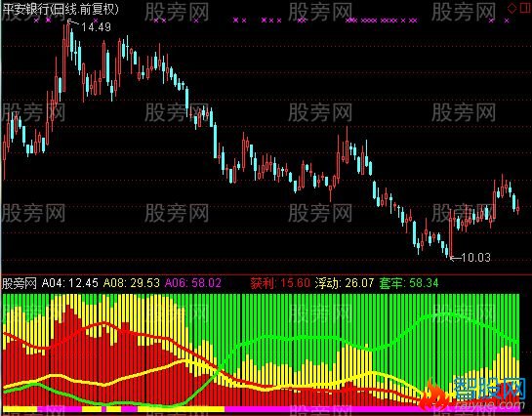
Task: Click the 10.03 low price label
Action: tap(475, 258)
